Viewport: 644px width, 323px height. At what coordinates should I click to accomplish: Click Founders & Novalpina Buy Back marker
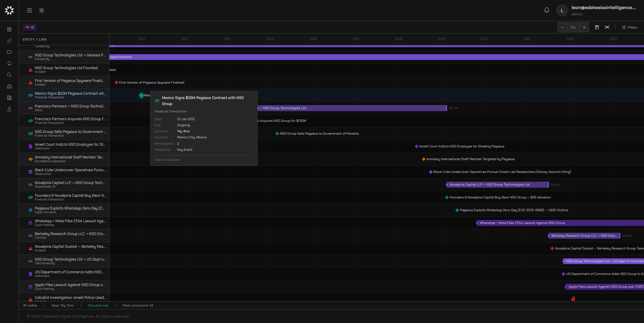click(447, 197)
